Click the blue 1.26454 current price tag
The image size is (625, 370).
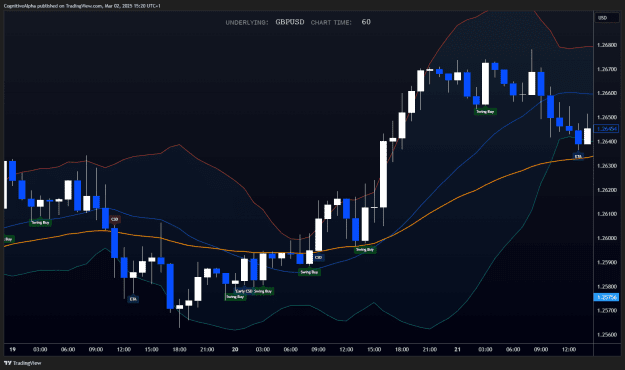coord(606,129)
